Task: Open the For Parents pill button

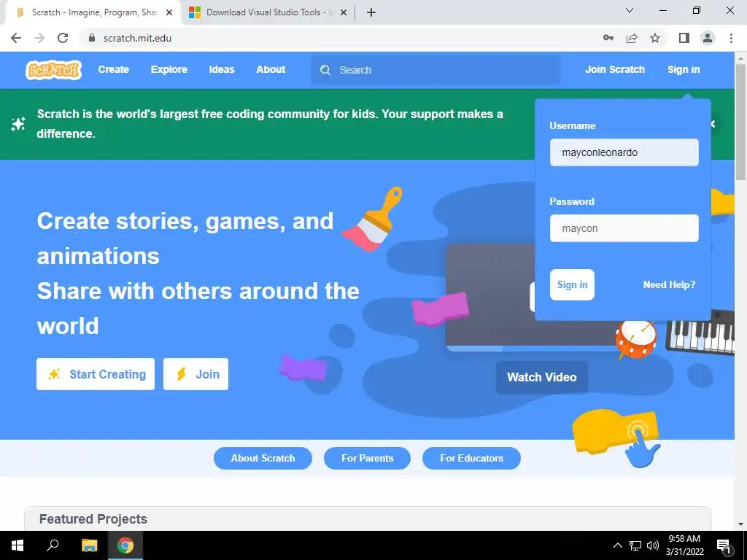Action: 368,458
